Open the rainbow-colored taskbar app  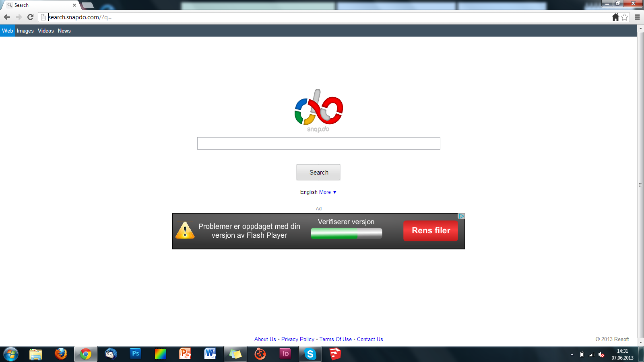[161, 354]
